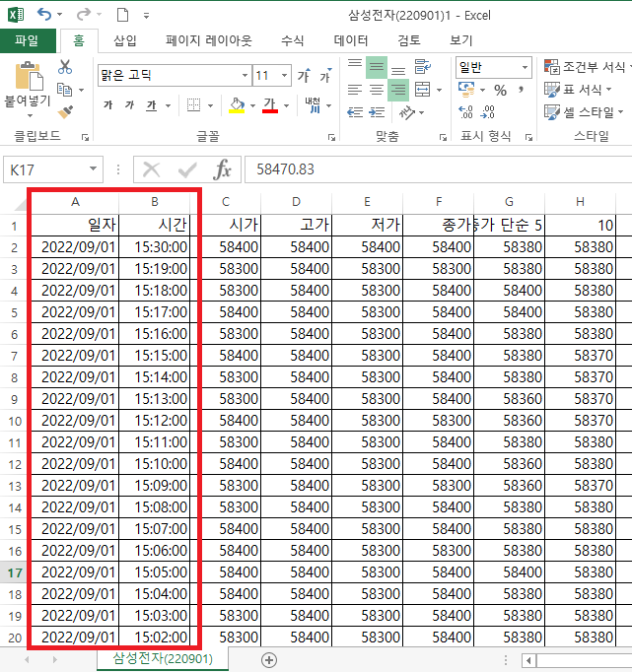Open the 맞춤 dialog launcher
The height and width of the screenshot is (672, 632).
(x=443, y=137)
